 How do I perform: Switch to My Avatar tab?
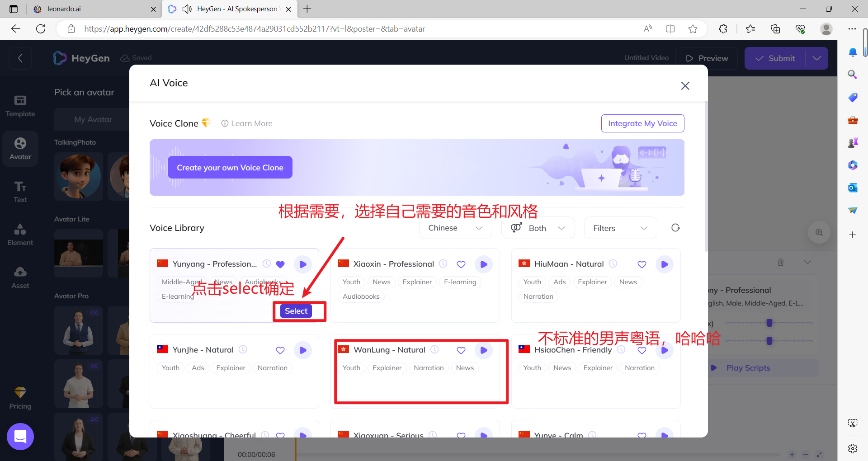click(x=93, y=119)
